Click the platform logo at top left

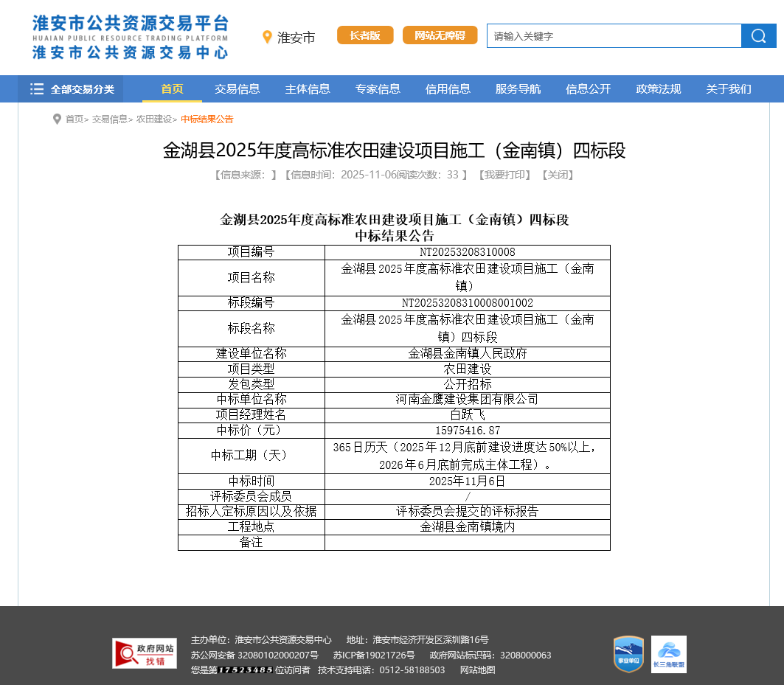(130, 37)
